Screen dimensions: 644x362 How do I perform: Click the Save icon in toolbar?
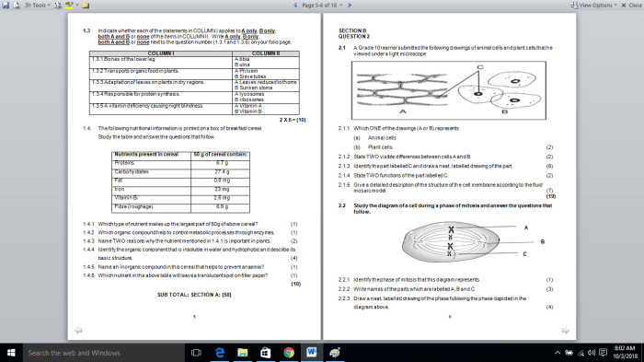click(6, 6)
